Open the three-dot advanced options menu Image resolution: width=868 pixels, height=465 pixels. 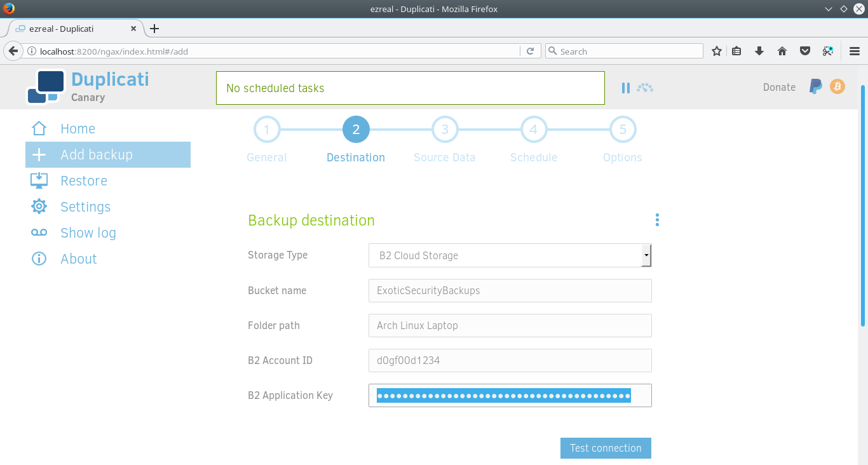[657, 220]
